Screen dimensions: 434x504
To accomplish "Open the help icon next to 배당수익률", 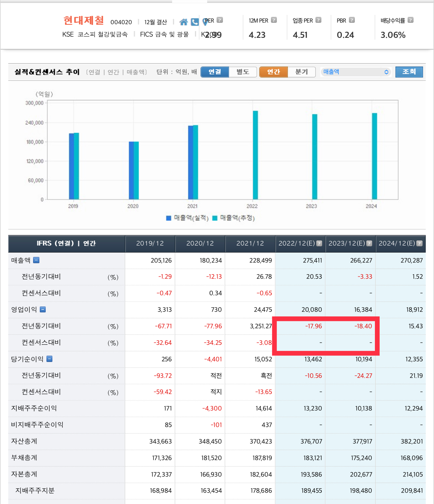I will [411, 20].
